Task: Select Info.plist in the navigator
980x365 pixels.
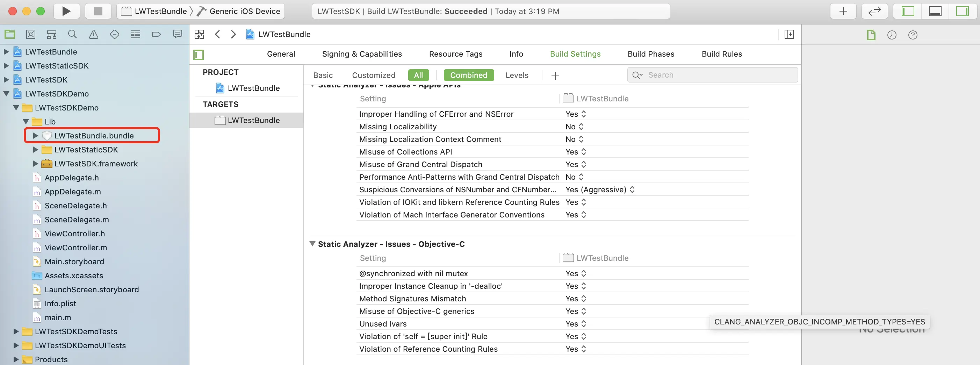Action: coord(60,304)
